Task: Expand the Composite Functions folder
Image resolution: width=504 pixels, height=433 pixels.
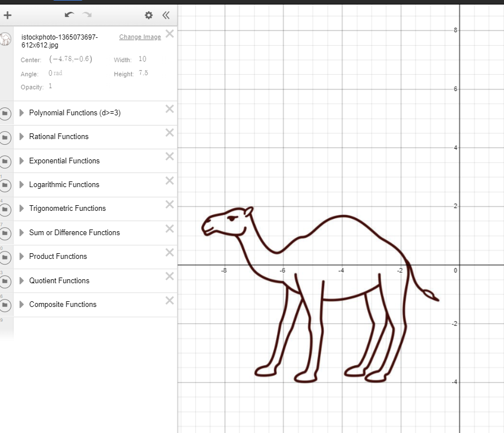Action: click(21, 305)
